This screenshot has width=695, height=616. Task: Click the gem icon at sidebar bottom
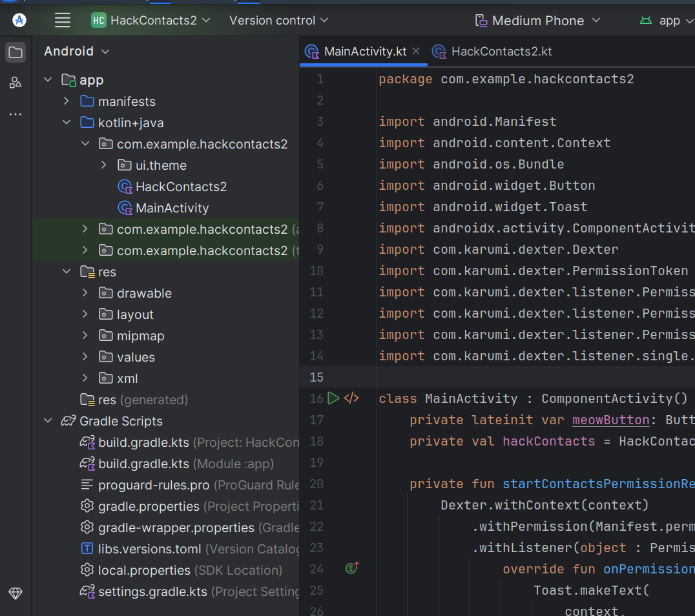click(x=16, y=593)
